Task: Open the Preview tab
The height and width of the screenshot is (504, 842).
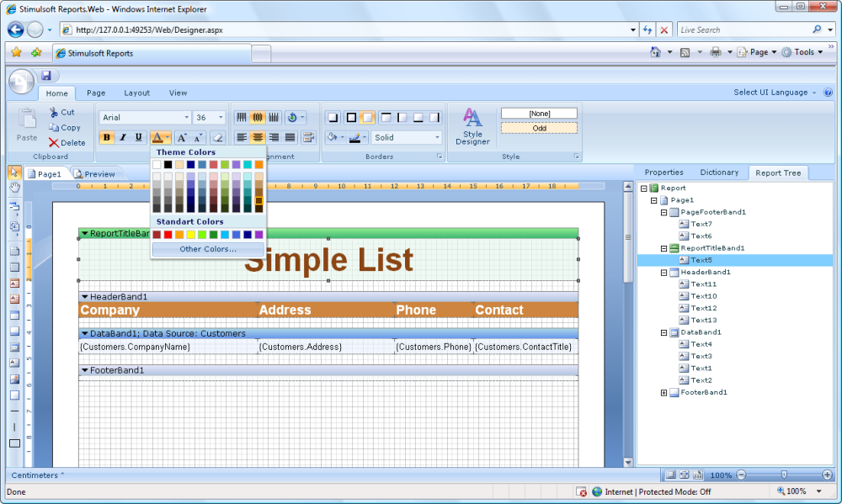Action: click(x=95, y=174)
